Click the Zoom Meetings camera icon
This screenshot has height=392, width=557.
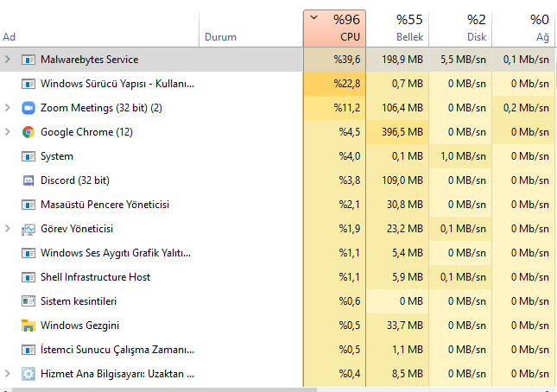pos(28,108)
